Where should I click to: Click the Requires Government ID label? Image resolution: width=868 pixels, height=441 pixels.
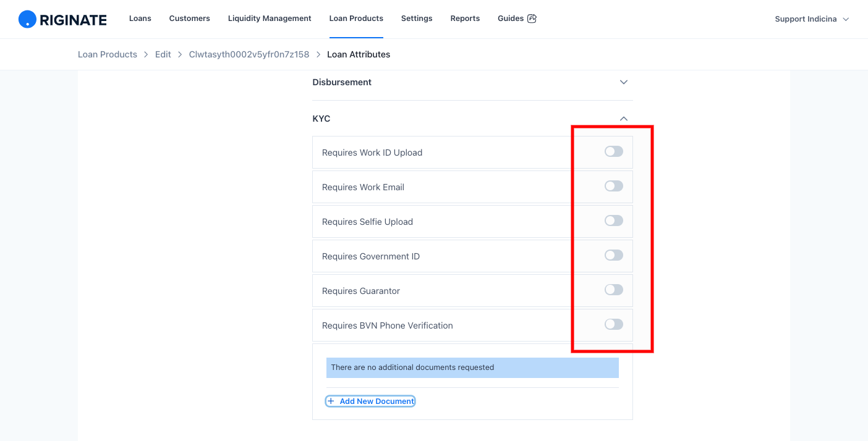coord(371,256)
